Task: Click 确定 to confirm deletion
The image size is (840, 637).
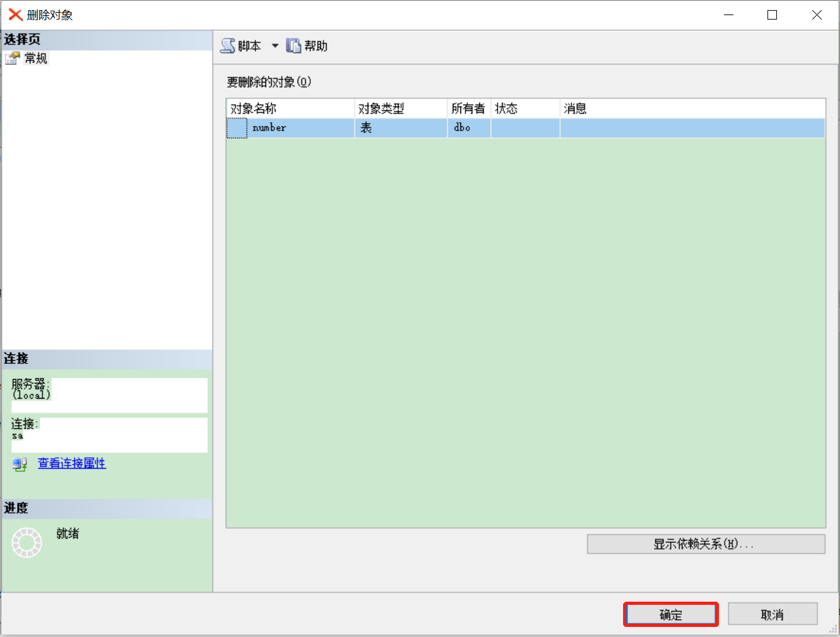Action: pyautogui.click(x=671, y=614)
